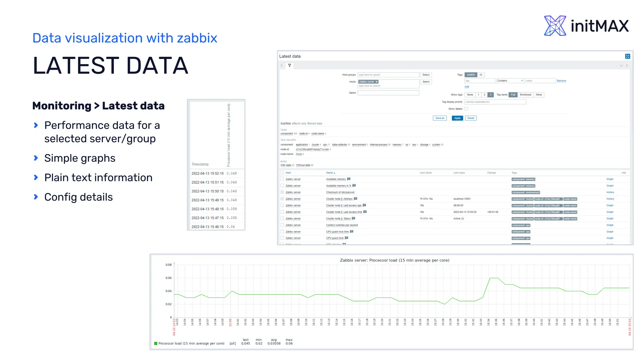This screenshot has width=644, height=362.
Task: Open description icon for Available memory
Action: point(348,179)
